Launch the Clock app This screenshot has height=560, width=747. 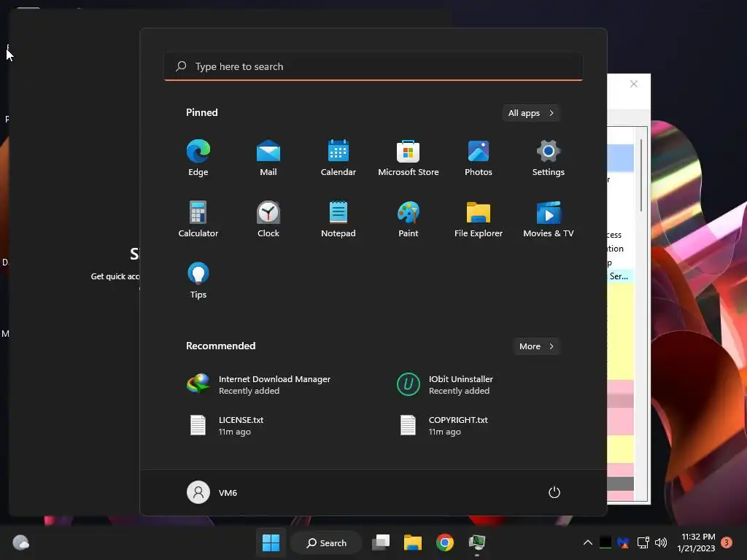[x=268, y=219]
